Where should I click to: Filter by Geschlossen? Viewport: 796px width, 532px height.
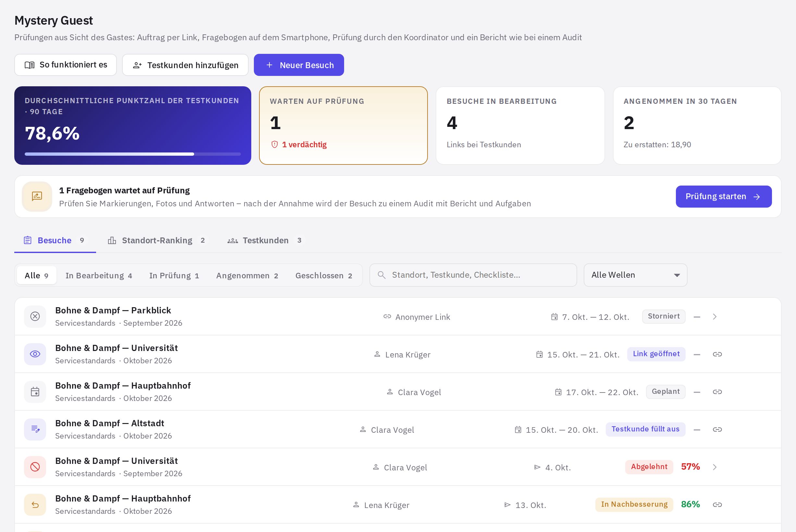point(324,275)
